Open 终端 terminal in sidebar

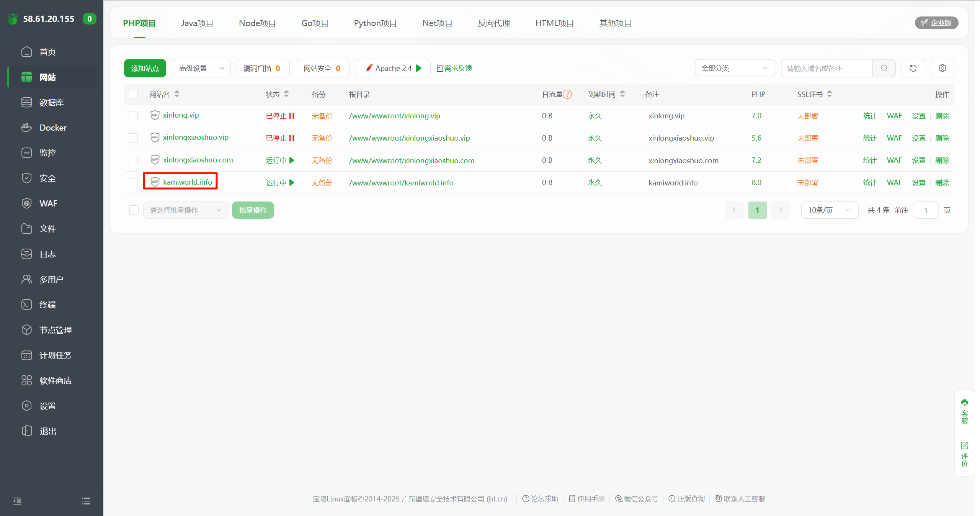tap(47, 305)
